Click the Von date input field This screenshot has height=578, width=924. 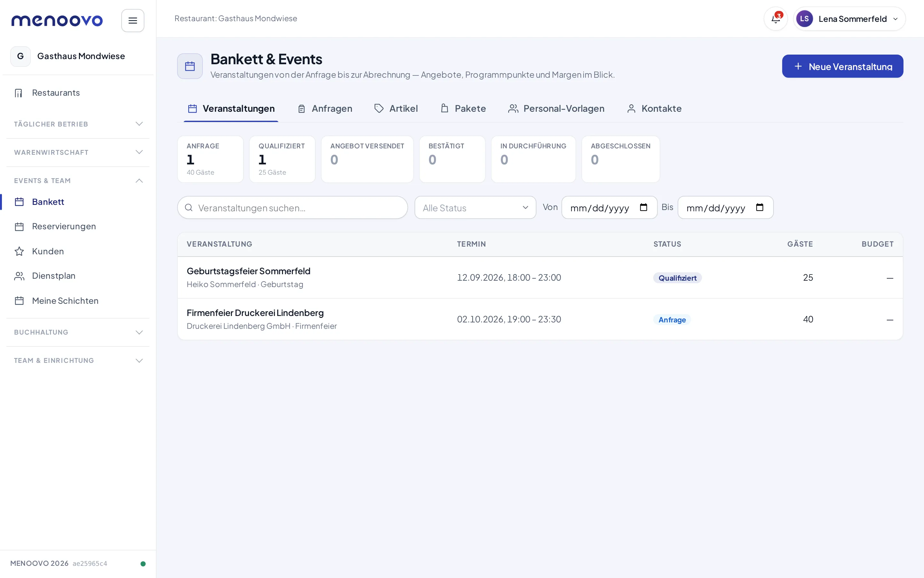coord(609,207)
